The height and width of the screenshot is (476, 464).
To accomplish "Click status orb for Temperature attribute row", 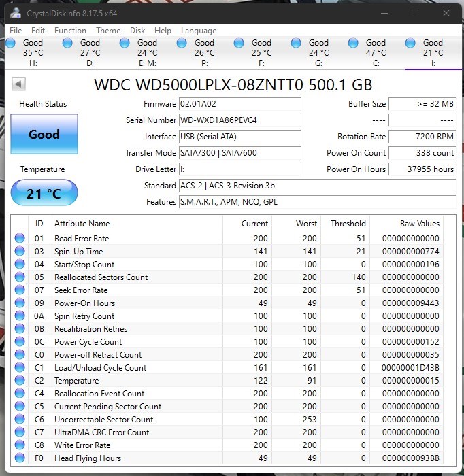I will tap(20, 380).
